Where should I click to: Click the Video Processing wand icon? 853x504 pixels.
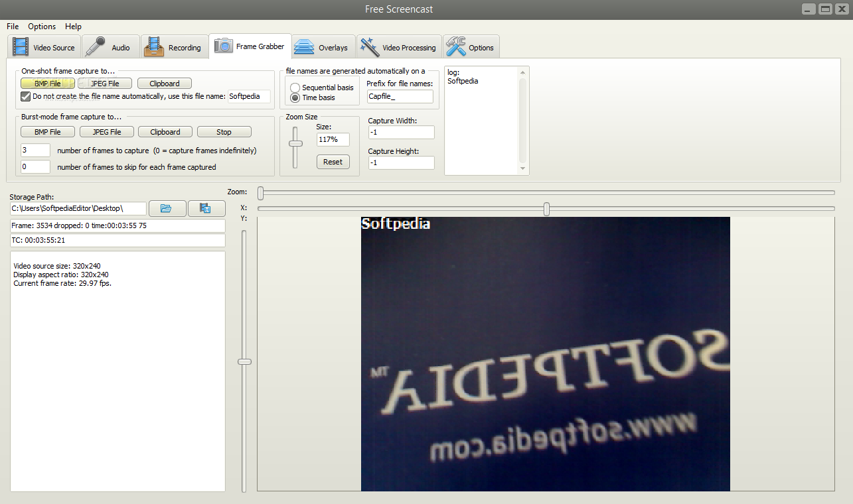point(369,46)
